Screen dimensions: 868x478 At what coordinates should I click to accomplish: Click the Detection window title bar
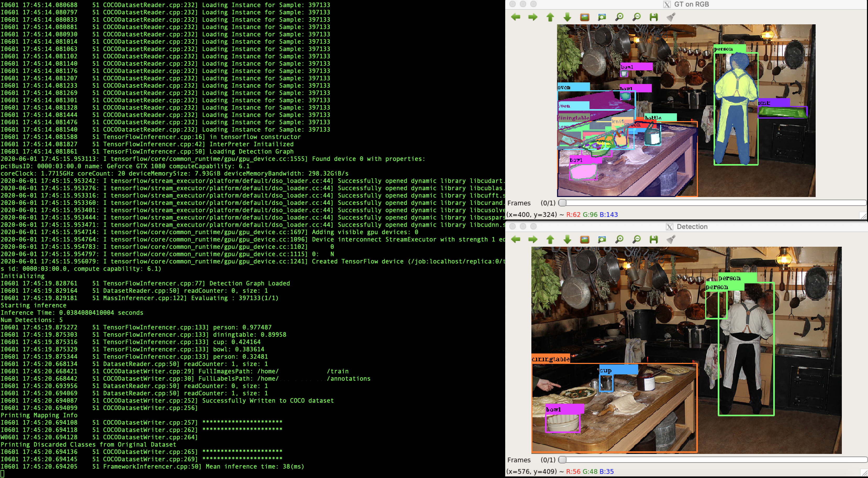click(x=692, y=227)
